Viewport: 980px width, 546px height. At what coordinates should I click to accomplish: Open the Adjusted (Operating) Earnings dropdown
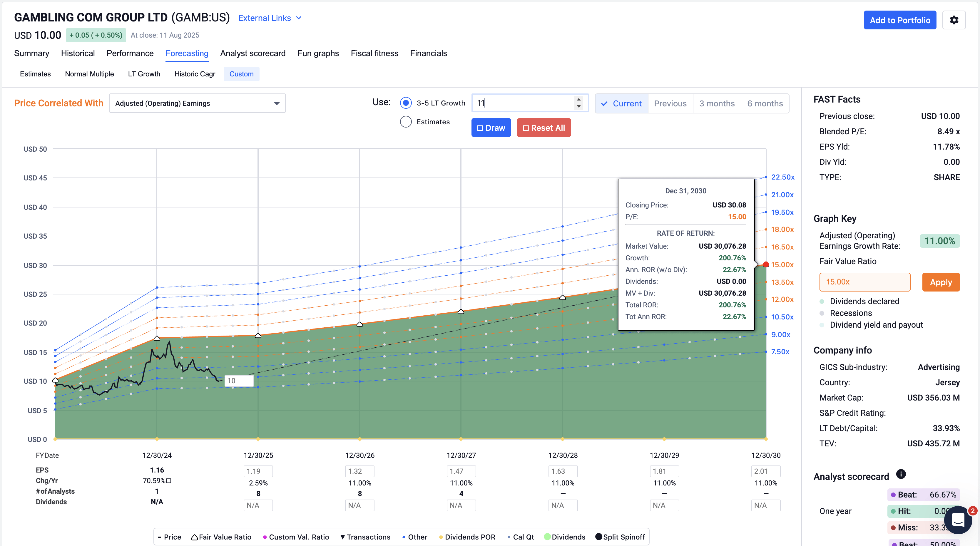(197, 103)
